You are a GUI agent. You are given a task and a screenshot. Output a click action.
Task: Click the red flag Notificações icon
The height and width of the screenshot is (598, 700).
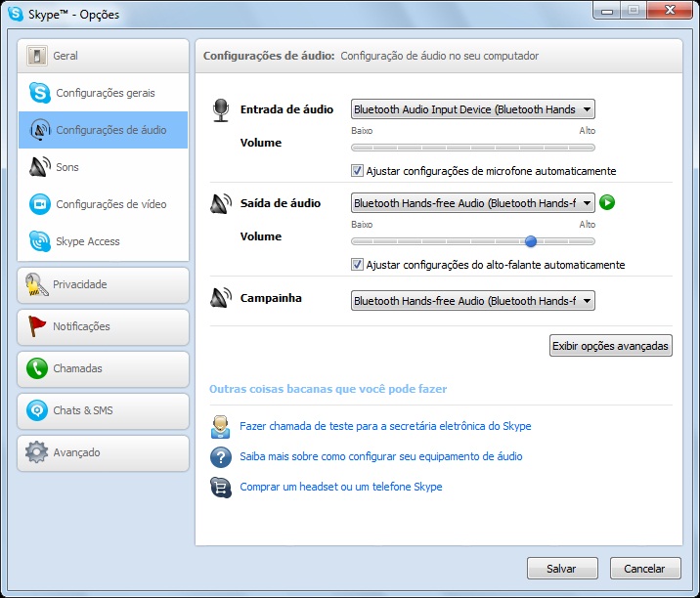point(36,326)
